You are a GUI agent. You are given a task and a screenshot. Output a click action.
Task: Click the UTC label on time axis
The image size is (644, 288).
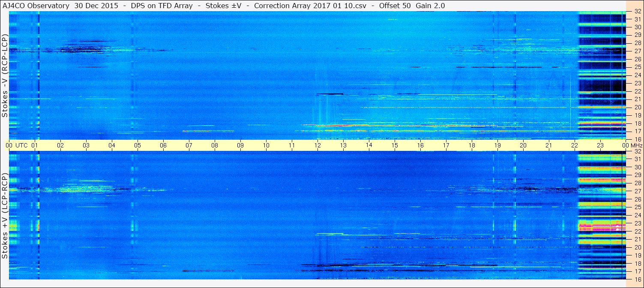click(22, 145)
